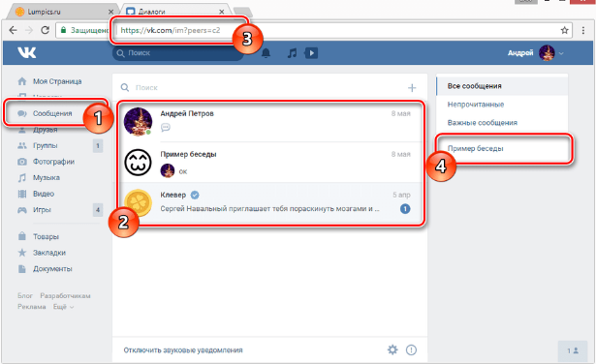Select Все сообщения filter
The height and width of the screenshot is (364, 596).
(502, 86)
